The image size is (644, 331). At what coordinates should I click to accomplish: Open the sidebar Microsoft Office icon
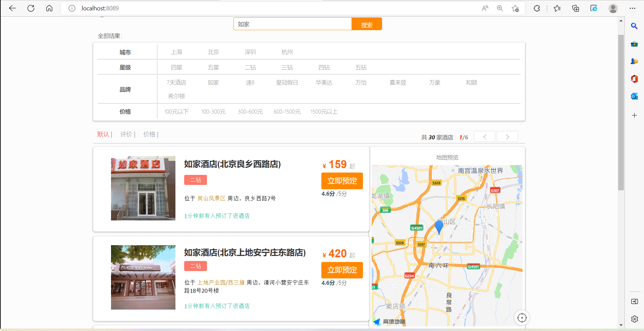coord(634,79)
